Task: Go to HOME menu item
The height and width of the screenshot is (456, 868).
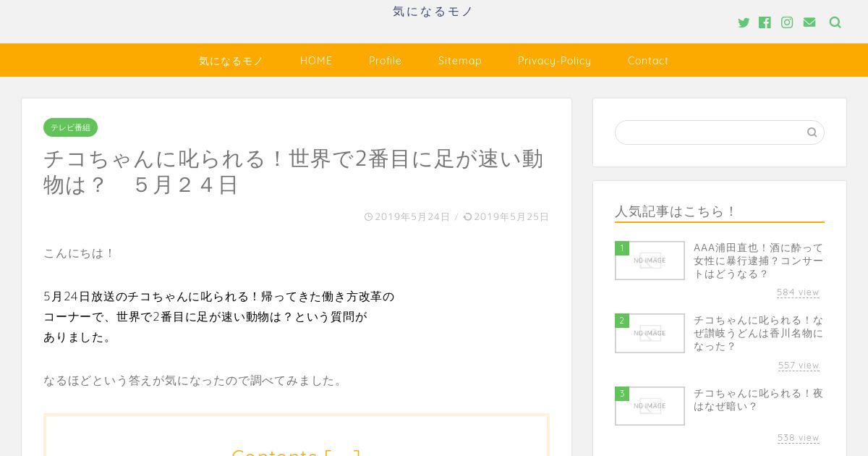Action: pos(316,61)
